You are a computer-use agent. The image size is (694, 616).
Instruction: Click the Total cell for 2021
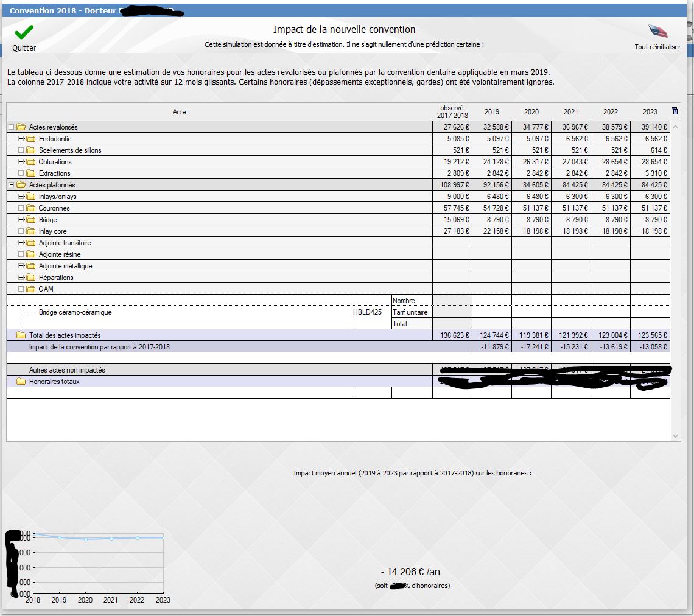[571, 323]
